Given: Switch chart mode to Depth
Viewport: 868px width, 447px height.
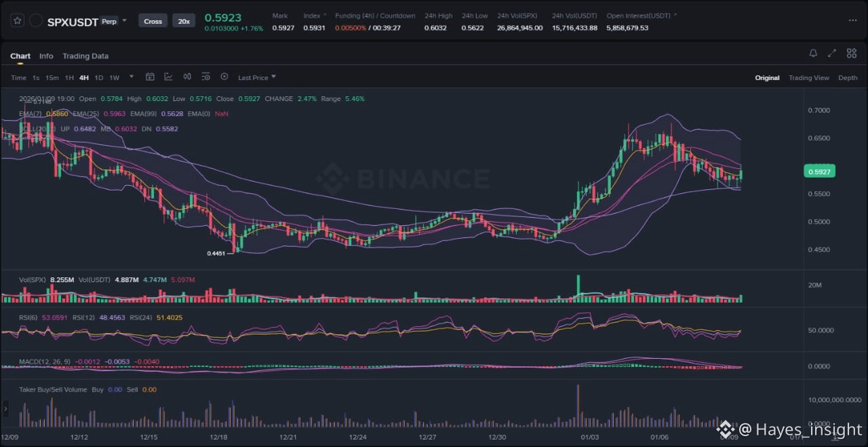Looking at the screenshot, I should coord(848,78).
